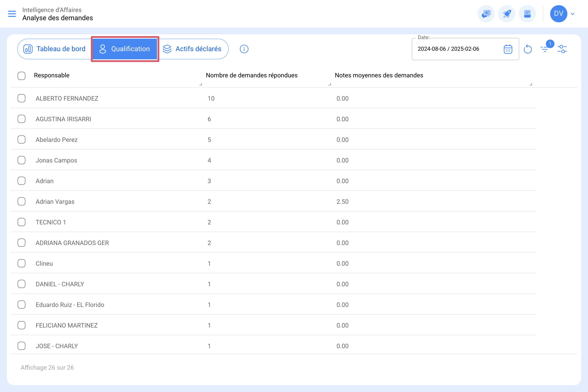Click the value 6 for Agustina Irisarri

tap(209, 119)
